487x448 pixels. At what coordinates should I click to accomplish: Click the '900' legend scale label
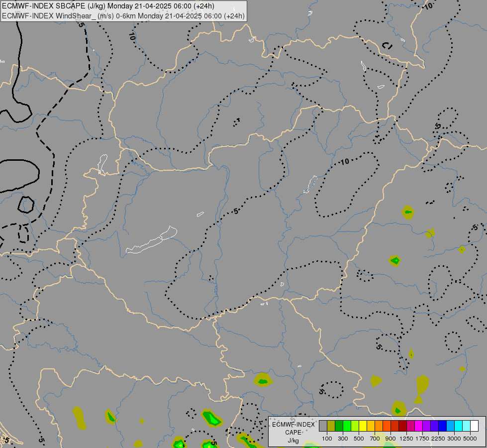click(x=390, y=439)
